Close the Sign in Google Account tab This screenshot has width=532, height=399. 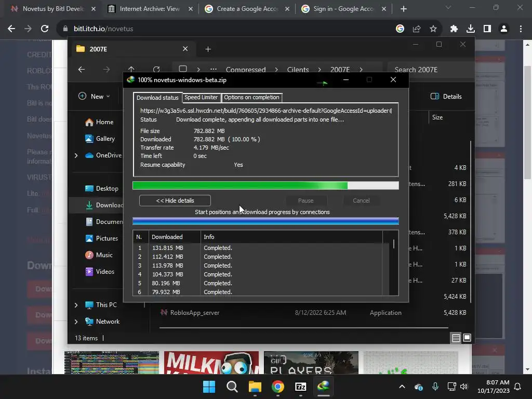pyautogui.click(x=384, y=9)
